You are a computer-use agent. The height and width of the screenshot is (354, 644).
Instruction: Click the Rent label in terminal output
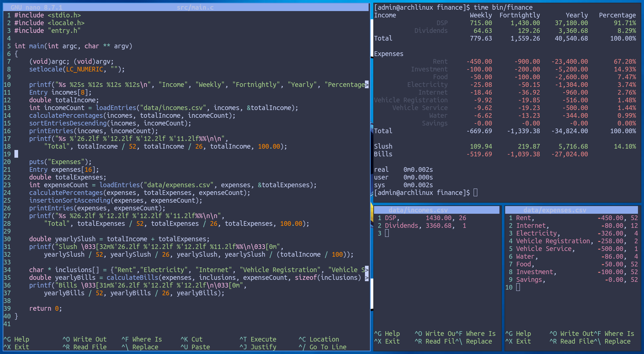pyautogui.click(x=440, y=61)
